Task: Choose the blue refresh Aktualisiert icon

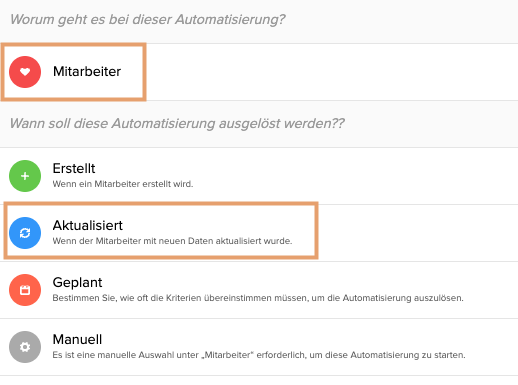Action: [x=25, y=233]
